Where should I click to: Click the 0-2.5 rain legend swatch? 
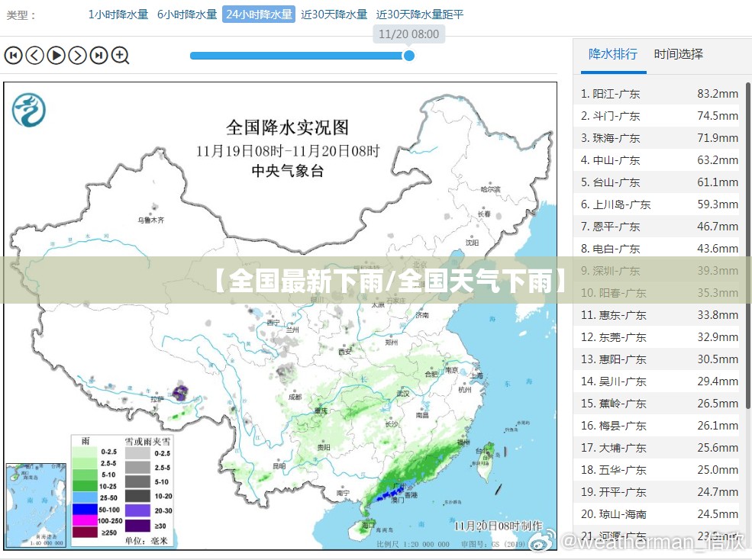[85, 452]
